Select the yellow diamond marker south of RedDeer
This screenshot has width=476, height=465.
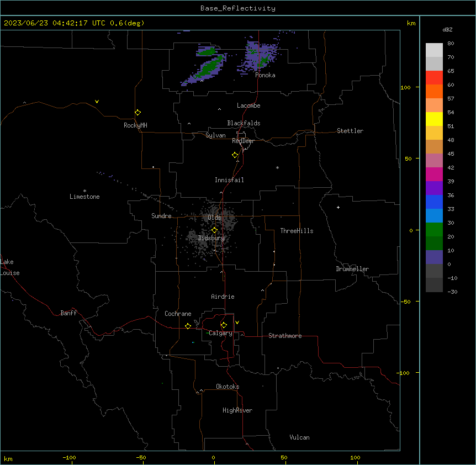(x=235, y=155)
